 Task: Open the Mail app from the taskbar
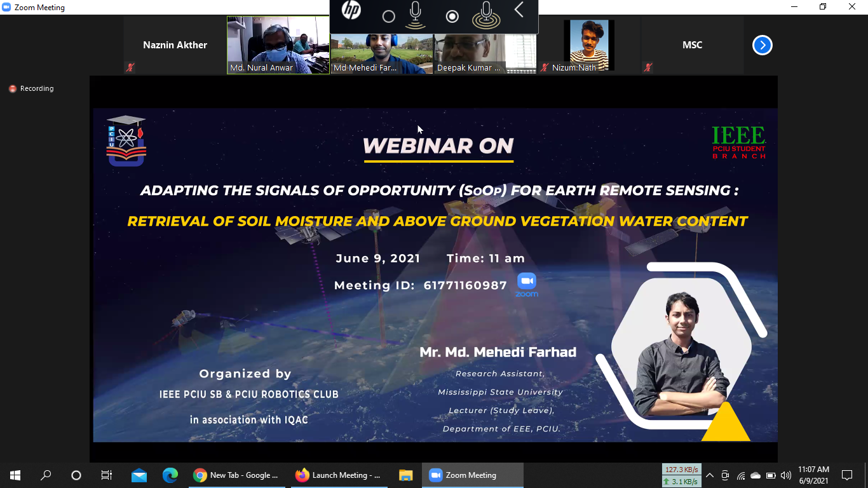point(139,475)
